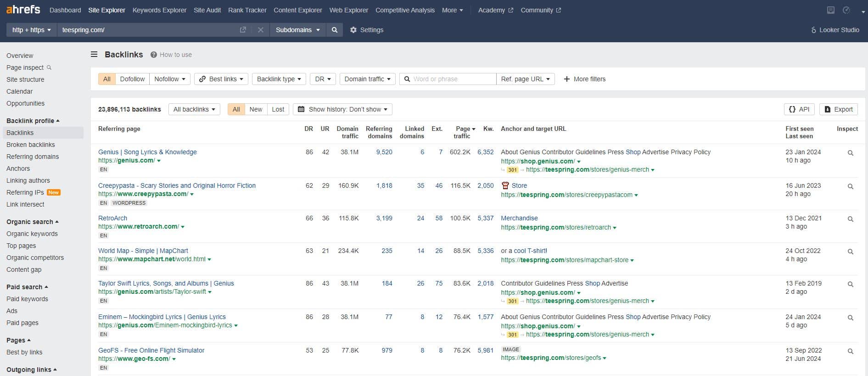Click 9,520 referring domains for Genius
The height and width of the screenshot is (376, 868).
tap(384, 152)
